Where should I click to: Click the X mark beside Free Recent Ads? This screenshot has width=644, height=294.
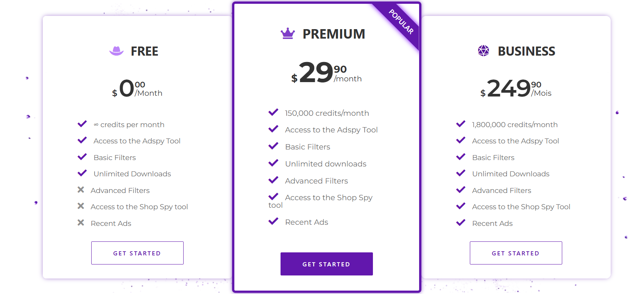point(81,222)
